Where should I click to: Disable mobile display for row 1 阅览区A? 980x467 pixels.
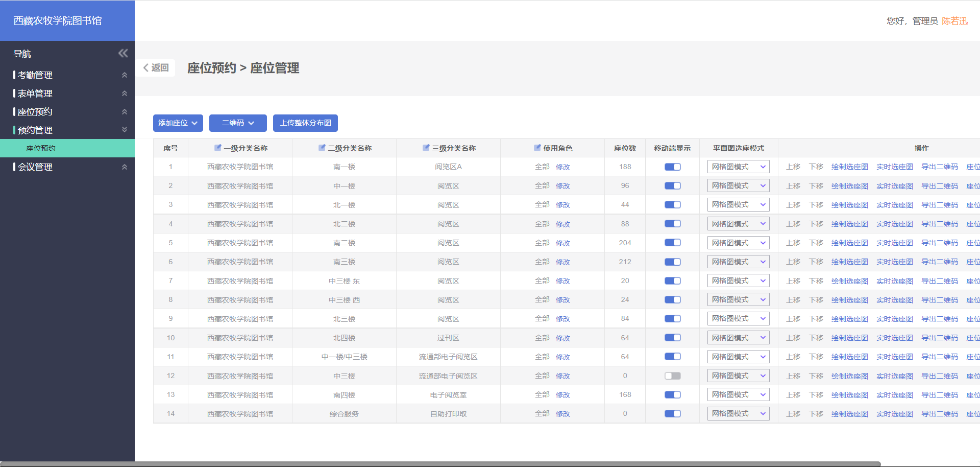(x=672, y=167)
